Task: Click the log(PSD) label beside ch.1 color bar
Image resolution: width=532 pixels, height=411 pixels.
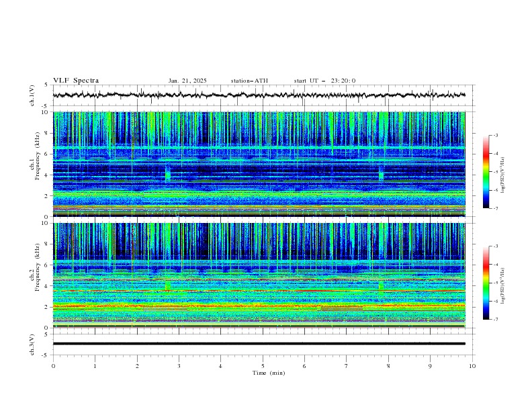Action: (502, 175)
